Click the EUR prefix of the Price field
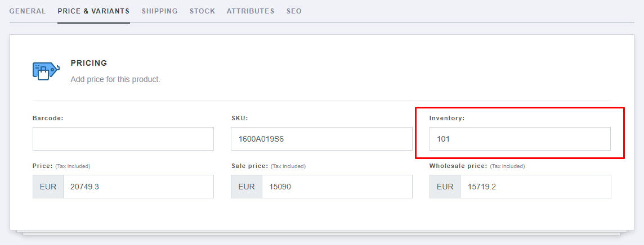This screenshot has width=644, height=245. (x=48, y=187)
